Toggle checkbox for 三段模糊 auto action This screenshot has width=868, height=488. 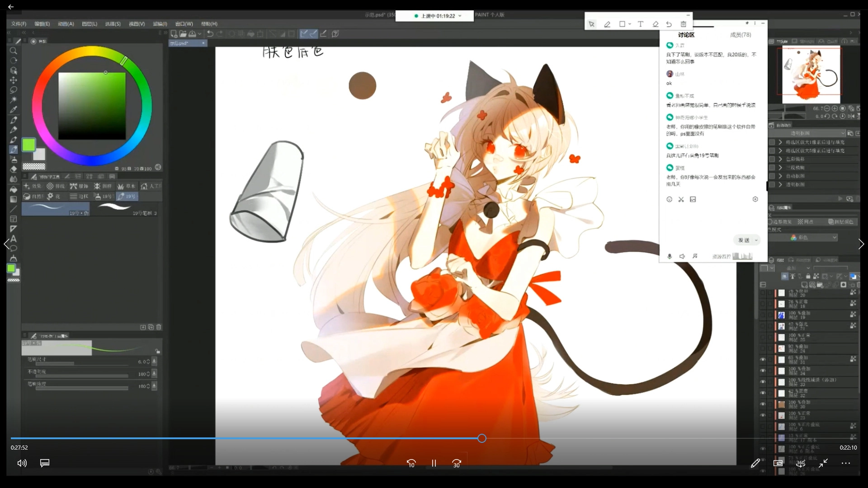tap(772, 168)
